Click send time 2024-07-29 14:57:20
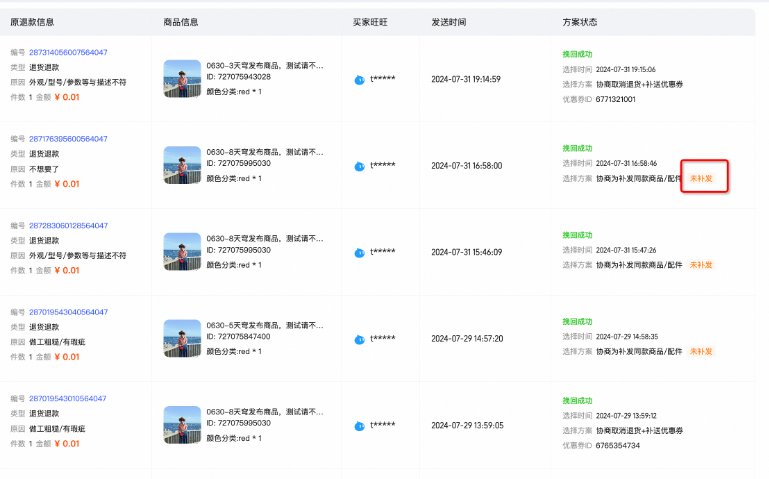The height and width of the screenshot is (479, 769). (x=467, y=339)
